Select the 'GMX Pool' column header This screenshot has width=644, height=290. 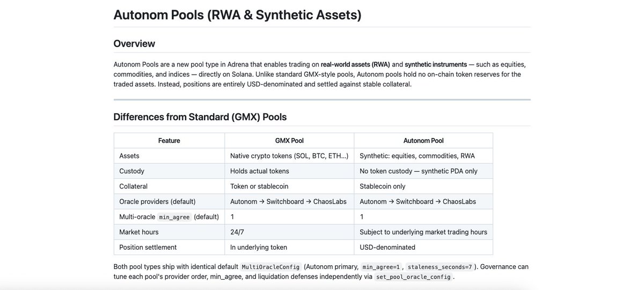(x=289, y=141)
